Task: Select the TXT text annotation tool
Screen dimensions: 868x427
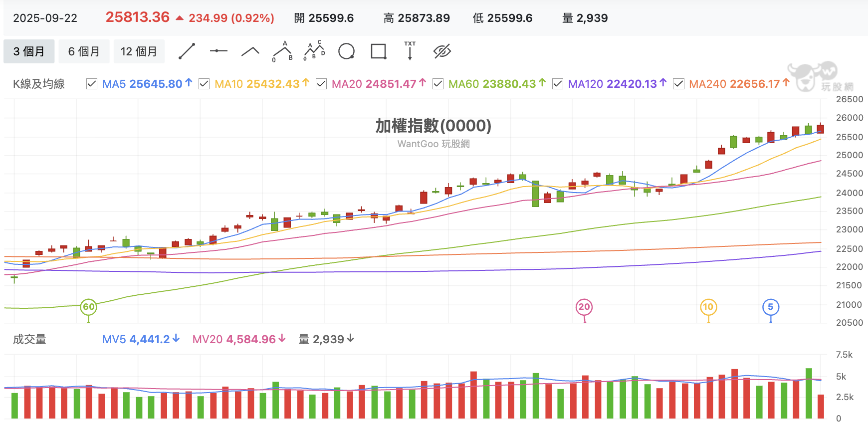Action: coord(410,51)
